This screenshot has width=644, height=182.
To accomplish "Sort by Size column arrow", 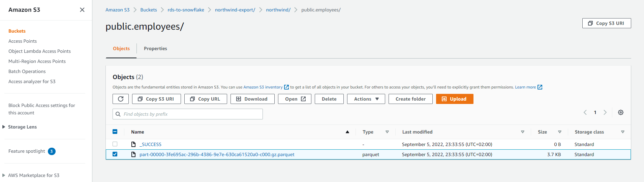I will click(560, 132).
